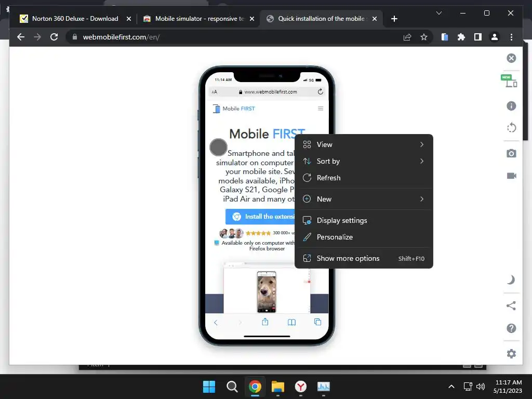This screenshot has height=399, width=532.
Task: Reload the current page
Action: [x=54, y=37]
